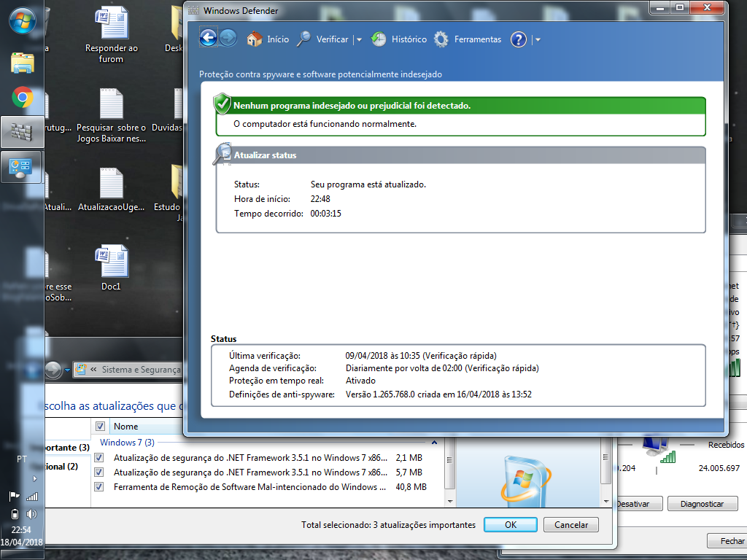The width and height of the screenshot is (747, 560).
Task: Click the update list scrollbar down arrow
Action: (x=450, y=502)
